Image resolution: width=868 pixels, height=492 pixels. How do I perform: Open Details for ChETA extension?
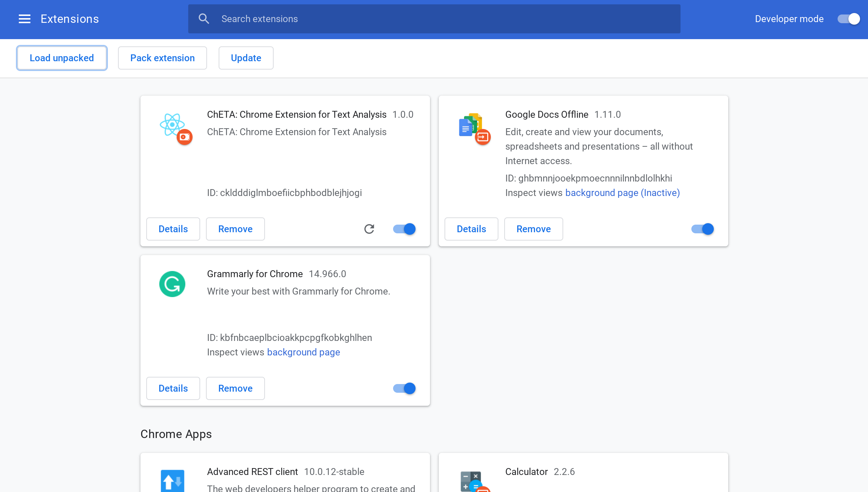[x=173, y=229]
